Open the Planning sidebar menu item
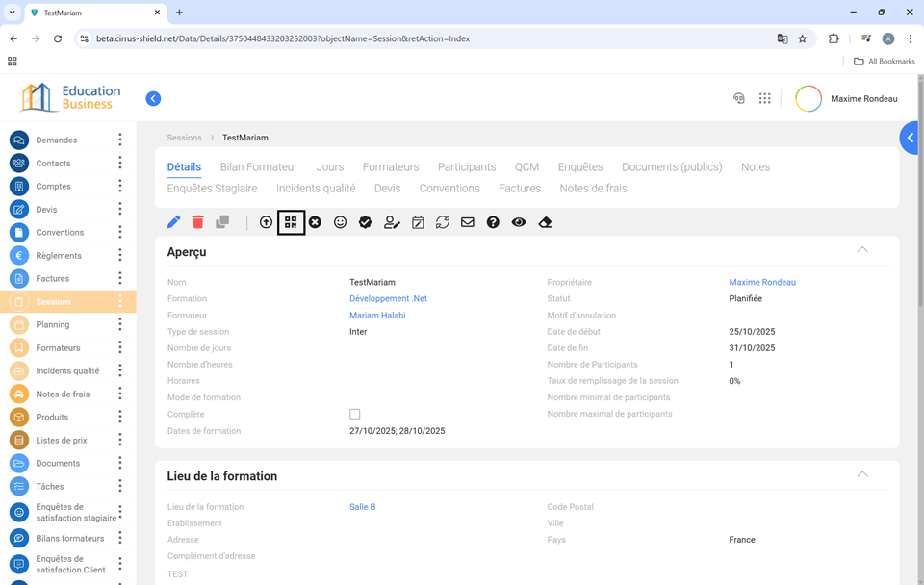Image resolution: width=924 pixels, height=585 pixels. pyautogui.click(x=53, y=325)
